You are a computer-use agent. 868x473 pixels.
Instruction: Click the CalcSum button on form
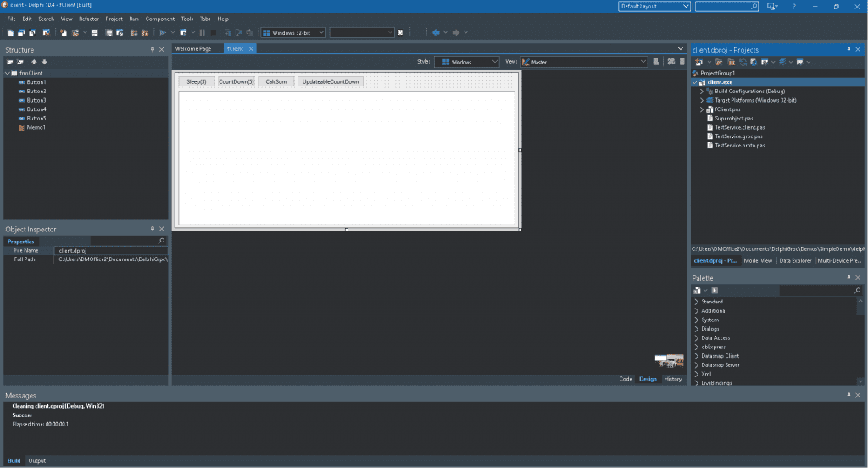click(x=276, y=81)
